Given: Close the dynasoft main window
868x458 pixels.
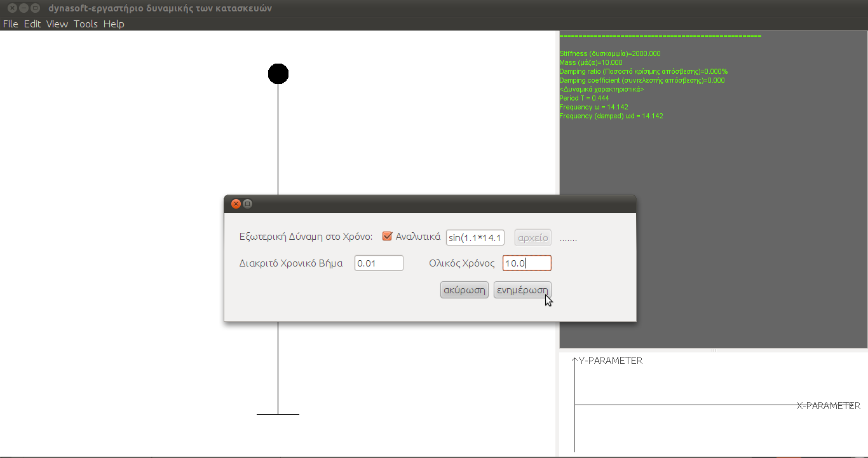Looking at the screenshot, I should 12,8.
